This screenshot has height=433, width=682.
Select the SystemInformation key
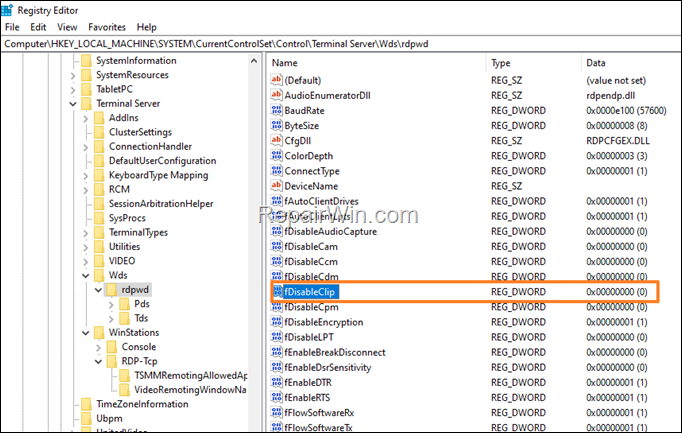(136, 60)
